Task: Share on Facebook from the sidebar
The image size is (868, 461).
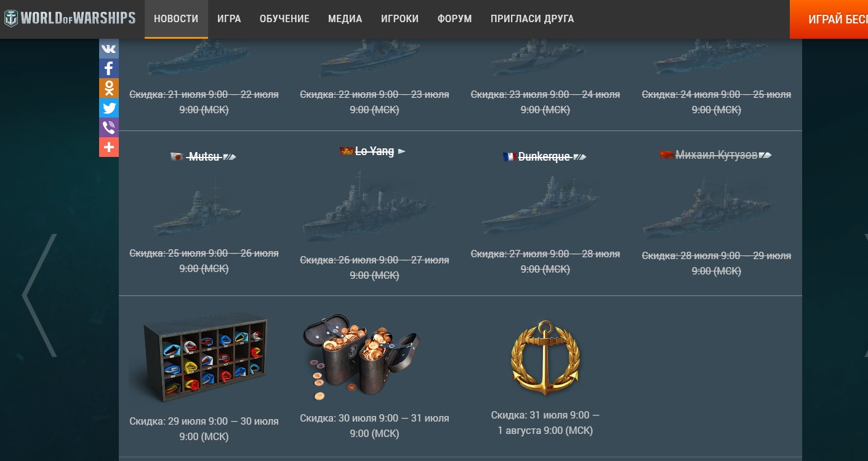Action: pos(109,68)
